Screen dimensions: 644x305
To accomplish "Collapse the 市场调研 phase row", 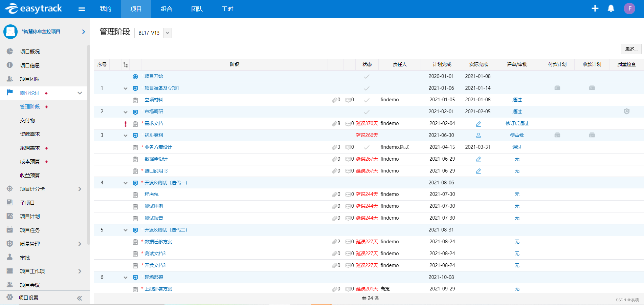I will coord(126,112).
